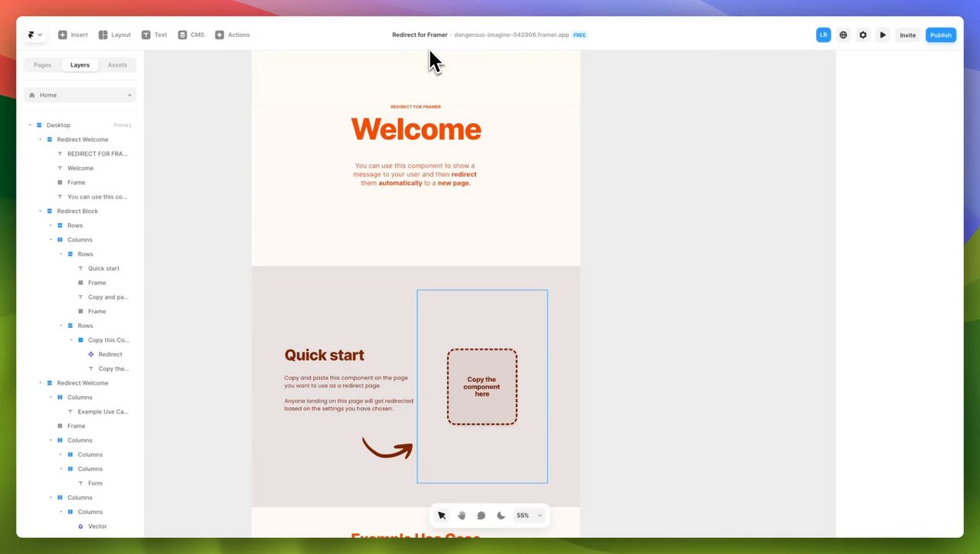The image size is (980, 554).
Task: Open the Framer logo main menu
Action: tap(35, 34)
